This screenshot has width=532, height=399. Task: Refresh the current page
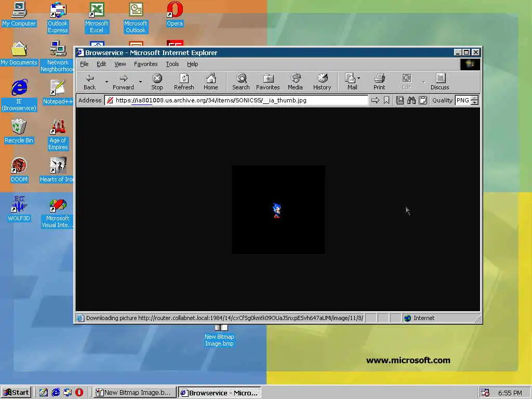pyautogui.click(x=184, y=82)
